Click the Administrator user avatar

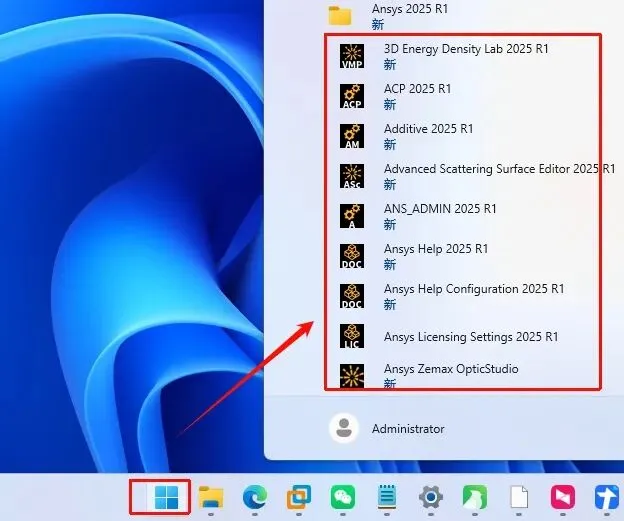[x=343, y=429]
